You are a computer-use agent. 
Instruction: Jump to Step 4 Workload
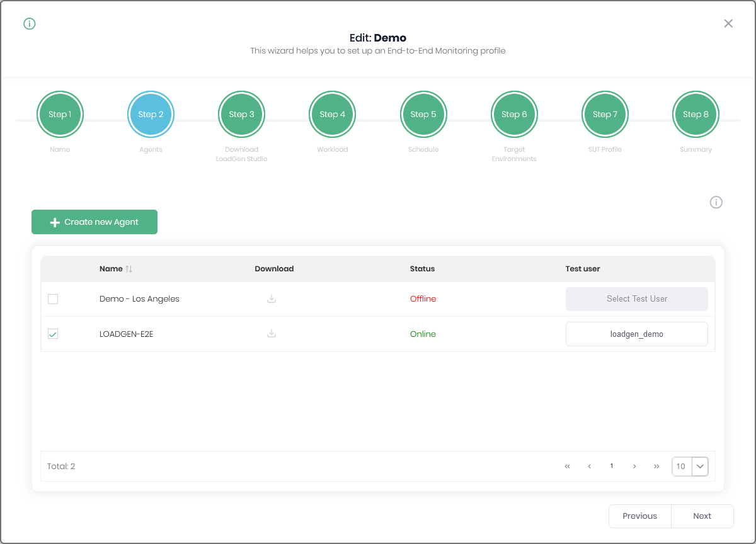click(x=332, y=115)
